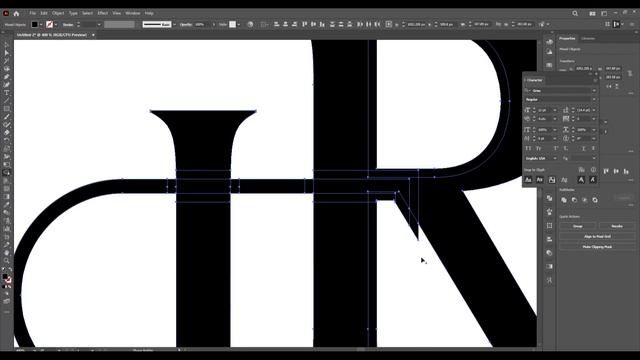The image size is (640, 360).
Task: Select the Zoom tool in toolbar
Action: 7,260
